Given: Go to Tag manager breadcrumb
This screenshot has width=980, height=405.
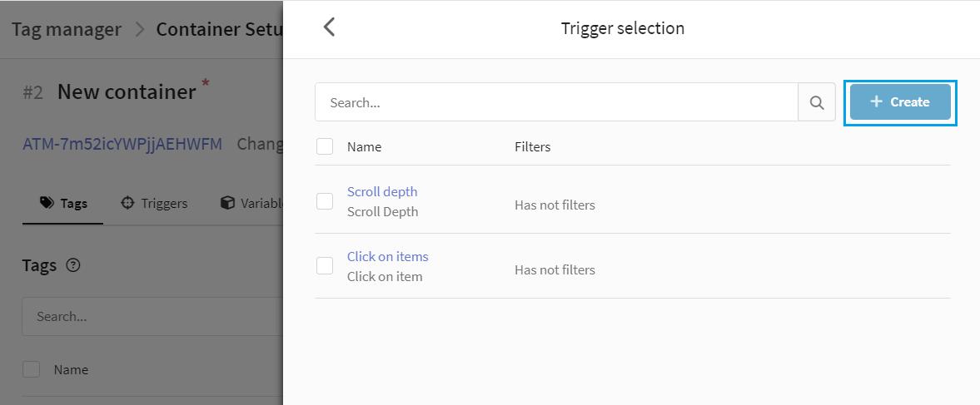Looking at the screenshot, I should pos(67,29).
